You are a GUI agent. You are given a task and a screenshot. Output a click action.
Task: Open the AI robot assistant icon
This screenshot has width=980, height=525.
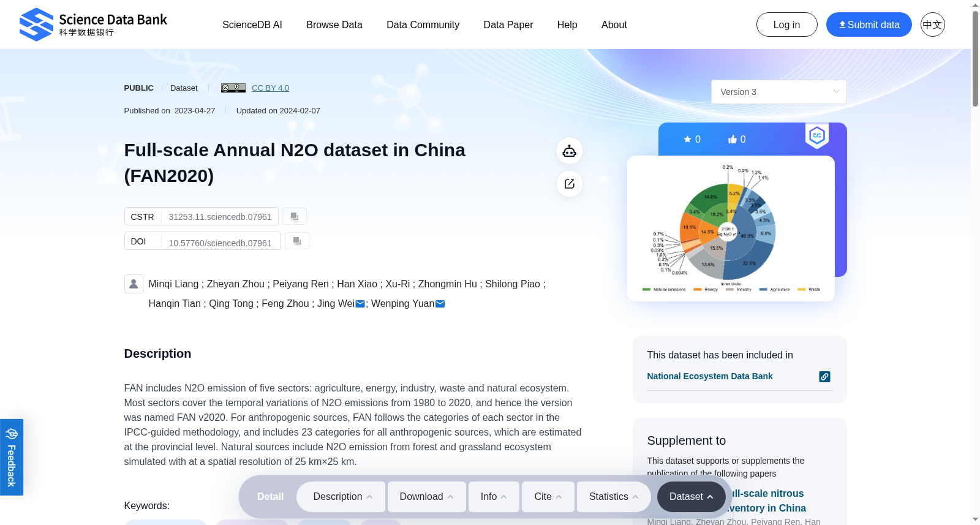pyautogui.click(x=570, y=151)
